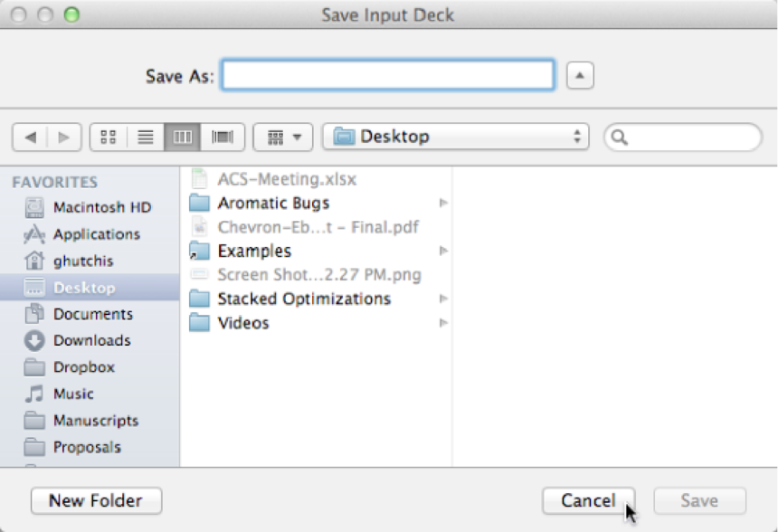Open the Stacked Optimizations folder
Image resolution: width=778 pixels, height=532 pixels.
coord(304,299)
